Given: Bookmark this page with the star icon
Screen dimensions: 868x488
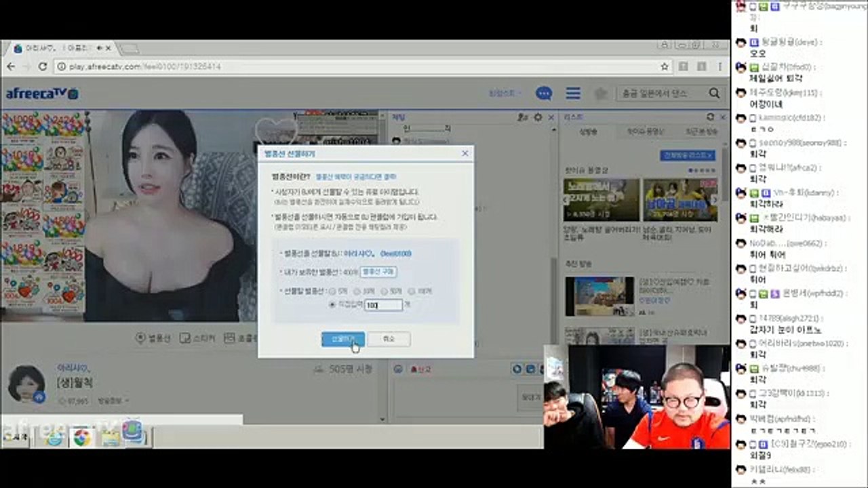Looking at the screenshot, I should (x=665, y=66).
